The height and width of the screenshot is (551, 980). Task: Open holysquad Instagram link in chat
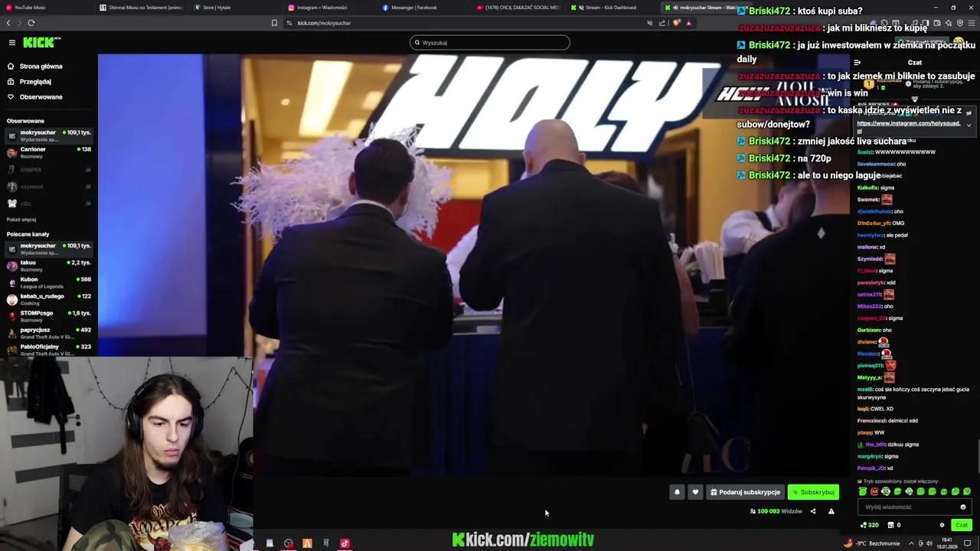pos(908,126)
